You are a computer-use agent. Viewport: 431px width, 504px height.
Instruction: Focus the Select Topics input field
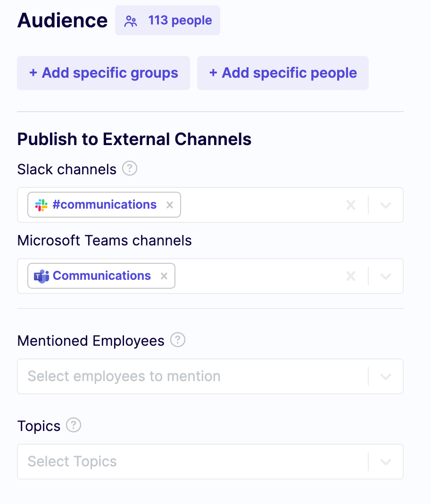click(189, 462)
